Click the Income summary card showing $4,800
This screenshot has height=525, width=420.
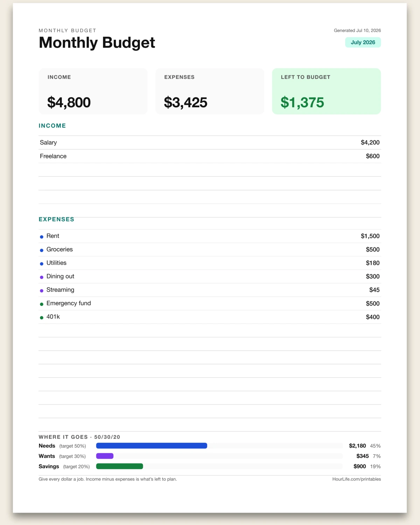(x=93, y=91)
